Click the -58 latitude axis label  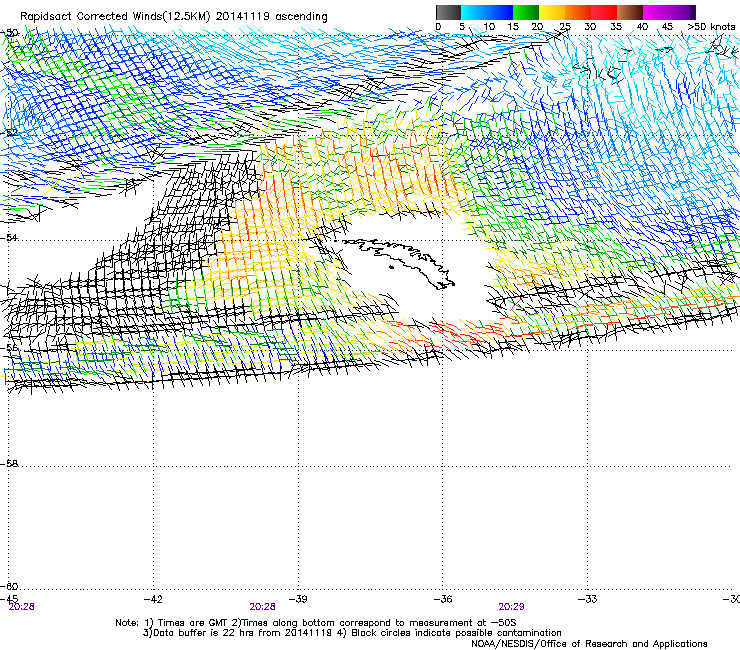(x=9, y=464)
